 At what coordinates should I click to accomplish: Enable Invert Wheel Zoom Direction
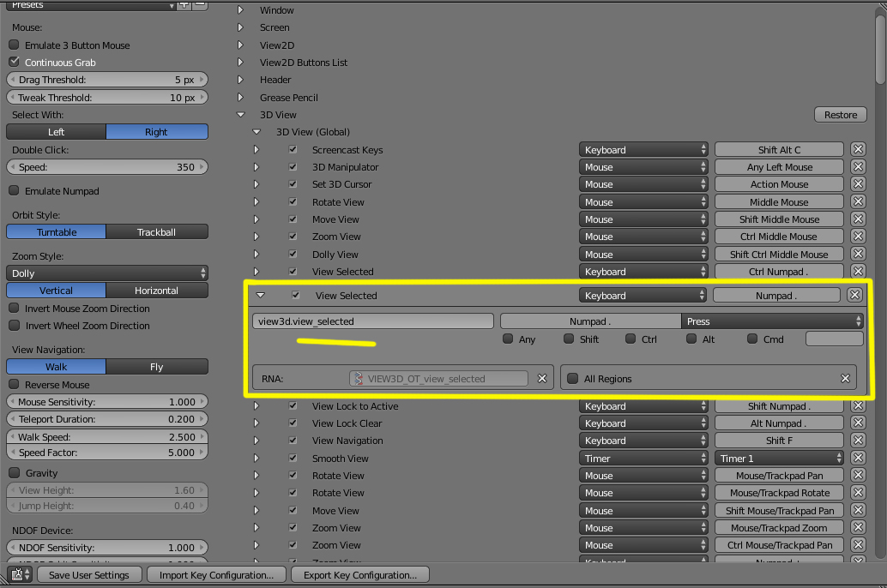click(x=14, y=325)
